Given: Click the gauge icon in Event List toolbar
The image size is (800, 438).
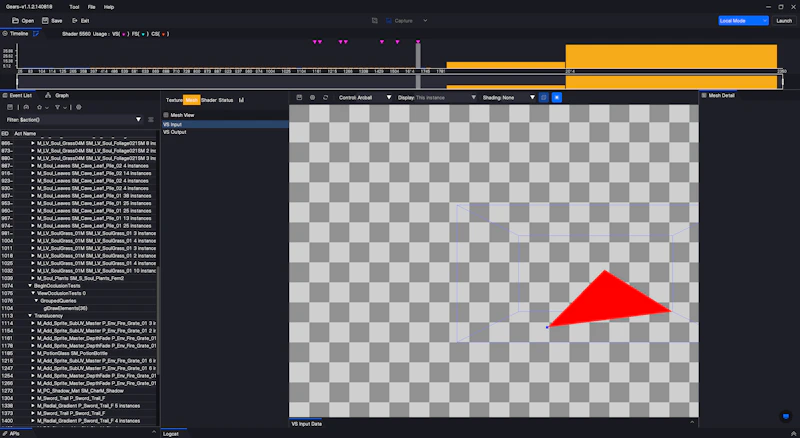Looking at the screenshot, I should 26,107.
